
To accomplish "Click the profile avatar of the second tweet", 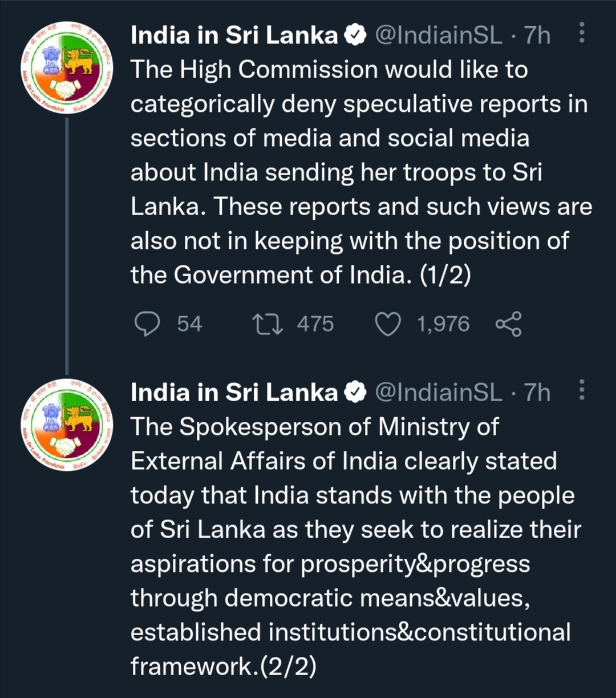I will pyautogui.click(x=67, y=424).
